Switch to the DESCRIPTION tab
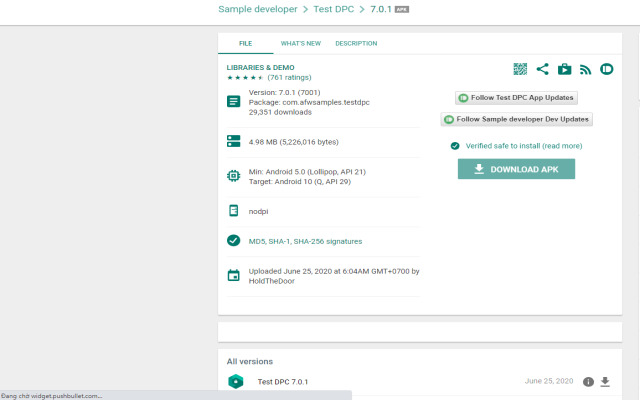 356,43
